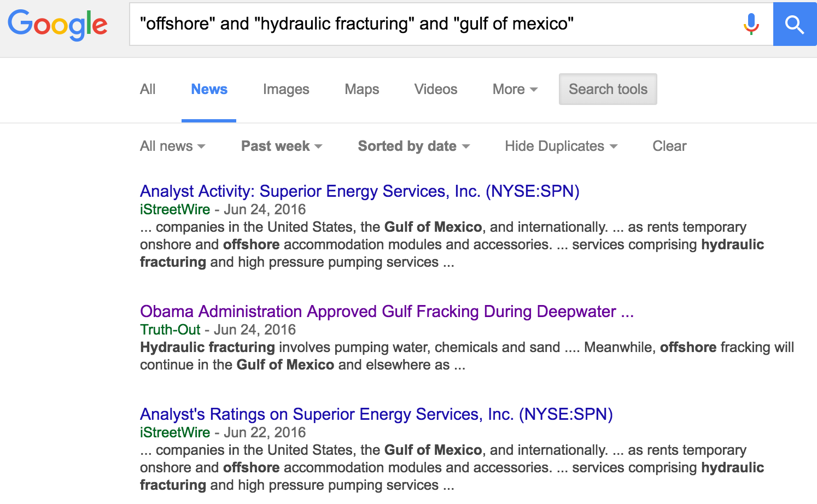The width and height of the screenshot is (817, 504).
Task: Open Obama Administration Approved Gulf Fracking article
Action: [x=387, y=312]
